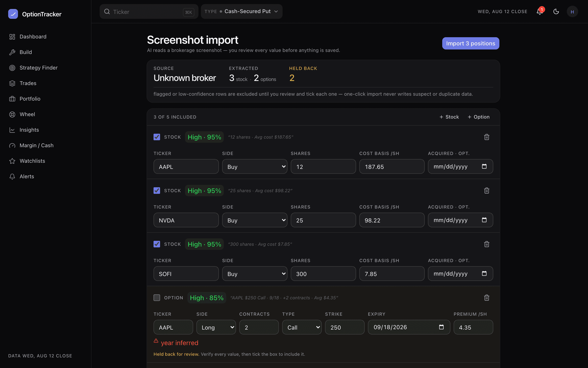This screenshot has height=368, width=588.
Task: Edit the shares field showing 300
Action: [x=323, y=274]
